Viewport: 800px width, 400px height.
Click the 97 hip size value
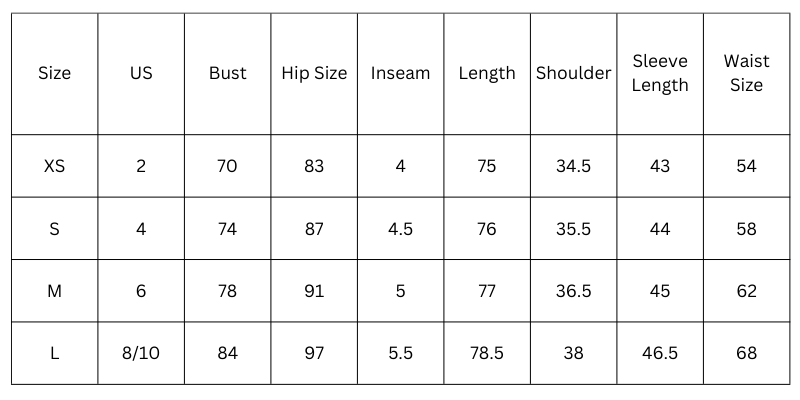click(314, 353)
